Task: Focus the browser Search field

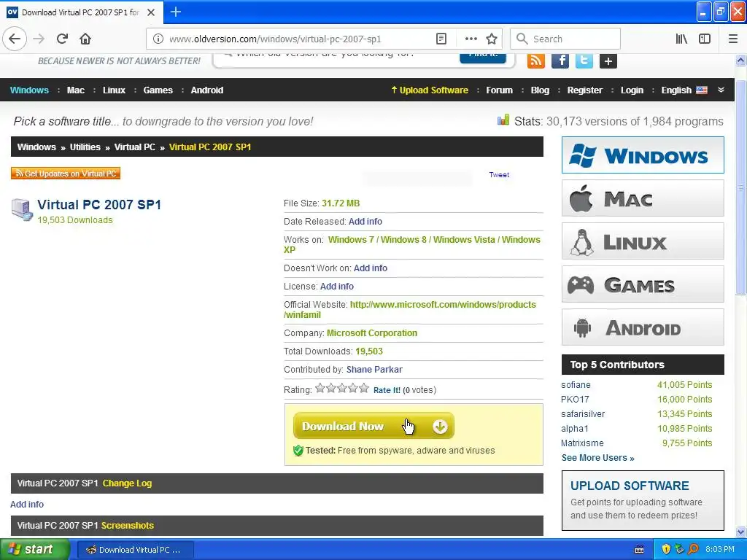Action: pos(565,39)
